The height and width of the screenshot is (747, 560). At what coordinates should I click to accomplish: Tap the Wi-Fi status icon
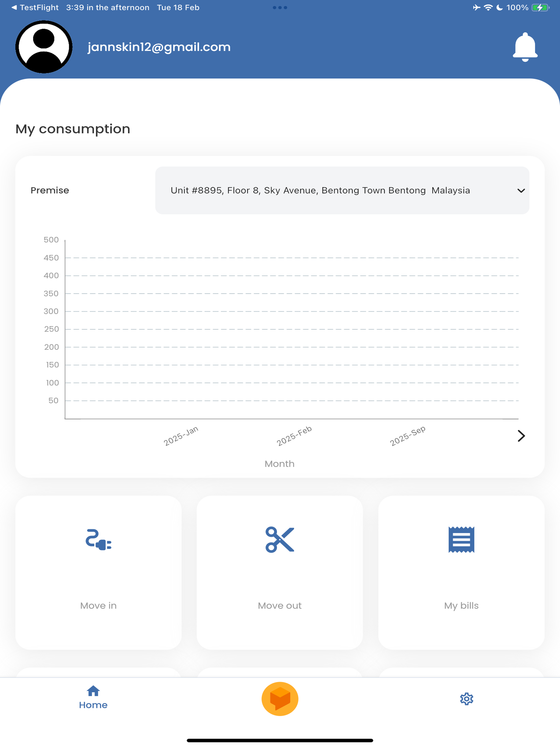tap(488, 7)
